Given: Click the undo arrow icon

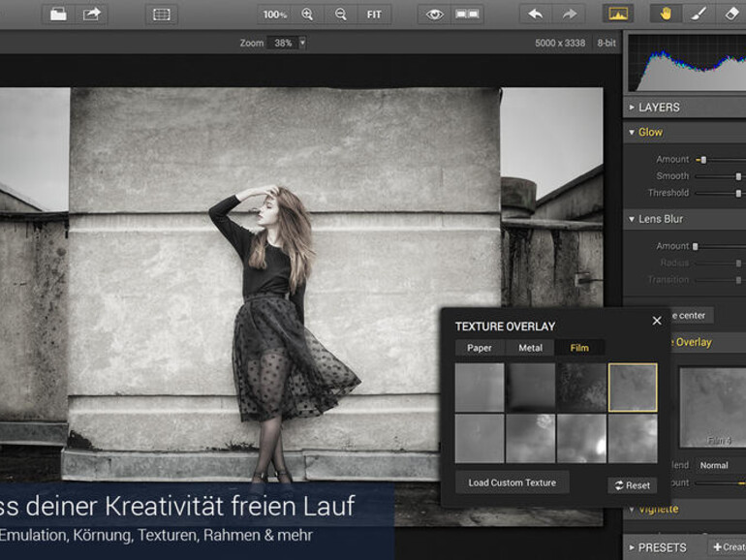Looking at the screenshot, I should (536, 14).
